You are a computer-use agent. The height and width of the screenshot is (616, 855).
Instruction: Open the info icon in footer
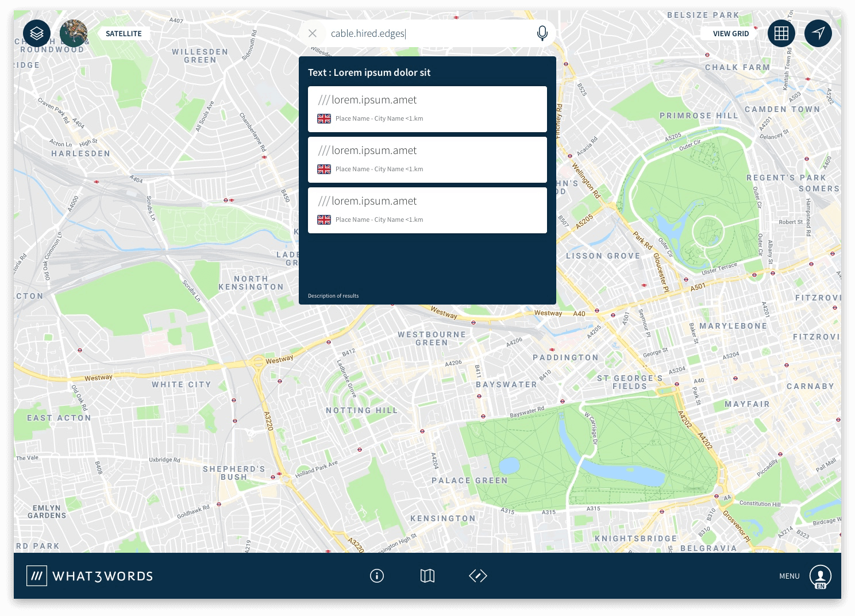(377, 576)
